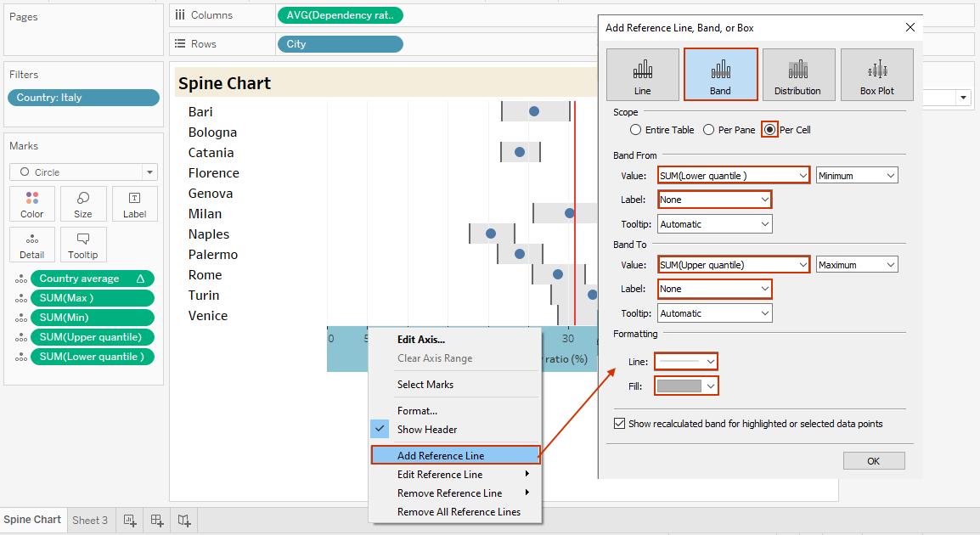
Task: Open the Band To Label dropdown
Action: pyautogui.click(x=714, y=289)
